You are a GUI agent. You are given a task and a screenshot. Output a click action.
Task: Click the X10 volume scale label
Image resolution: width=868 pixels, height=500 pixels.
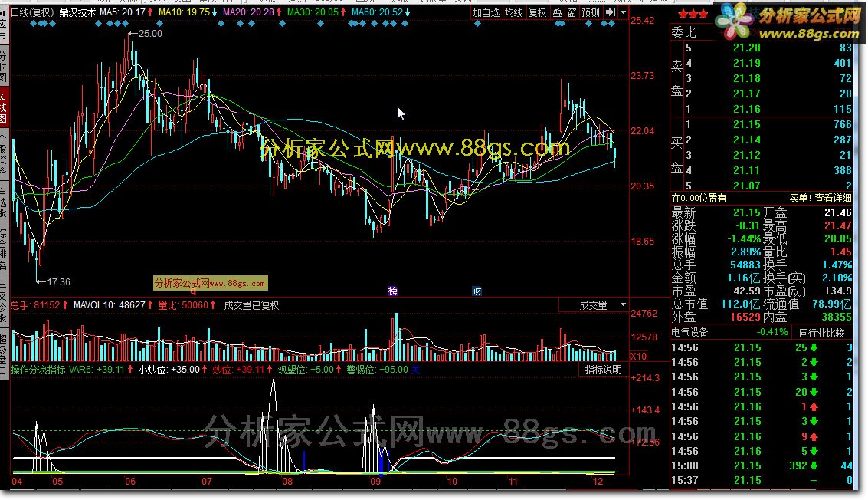(x=638, y=356)
